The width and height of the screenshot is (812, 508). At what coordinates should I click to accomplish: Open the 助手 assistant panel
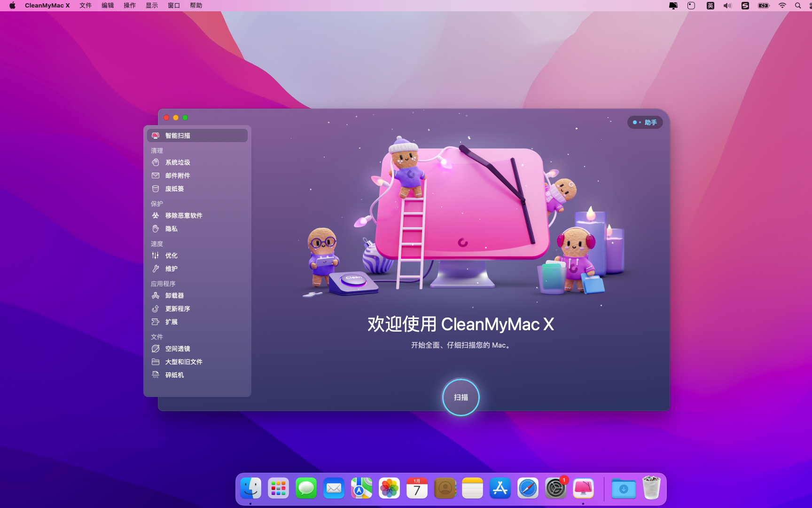[645, 122]
